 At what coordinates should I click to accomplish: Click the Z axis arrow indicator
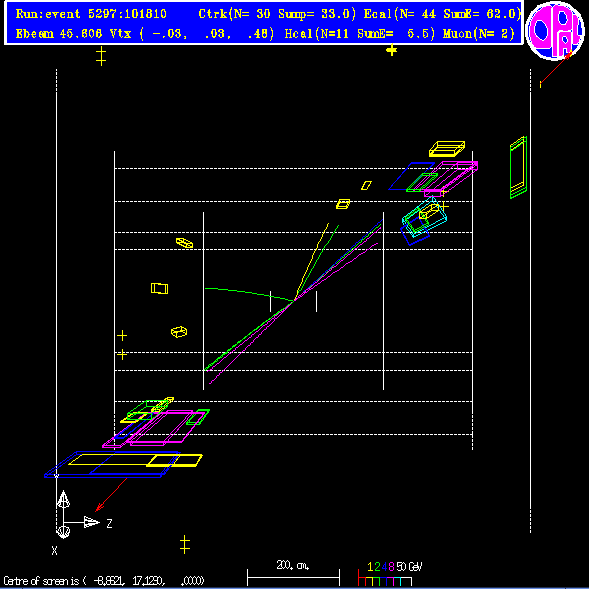91,522
